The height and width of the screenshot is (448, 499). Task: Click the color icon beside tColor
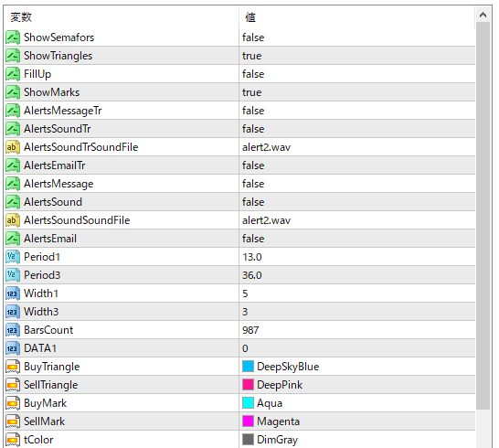click(x=13, y=440)
